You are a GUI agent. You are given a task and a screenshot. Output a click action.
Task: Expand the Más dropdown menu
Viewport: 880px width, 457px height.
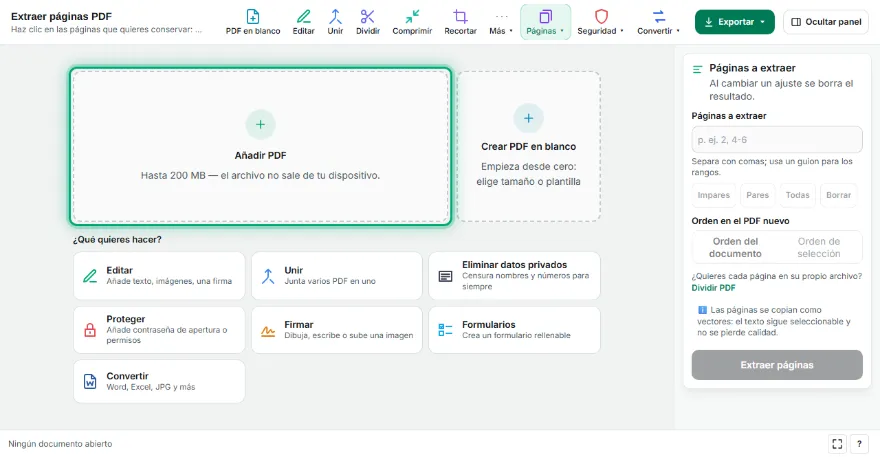[501, 22]
